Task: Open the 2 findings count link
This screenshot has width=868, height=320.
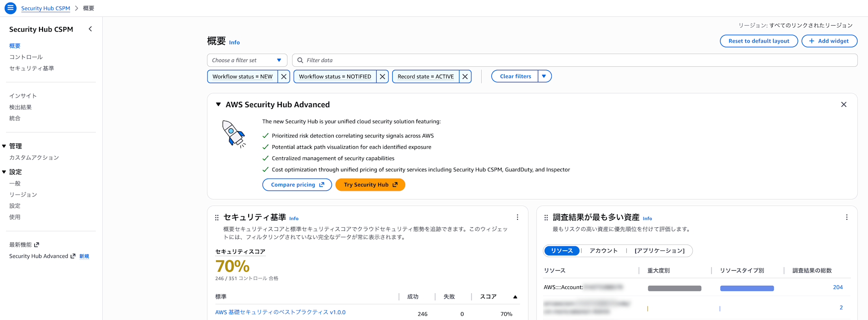Action: (841, 308)
